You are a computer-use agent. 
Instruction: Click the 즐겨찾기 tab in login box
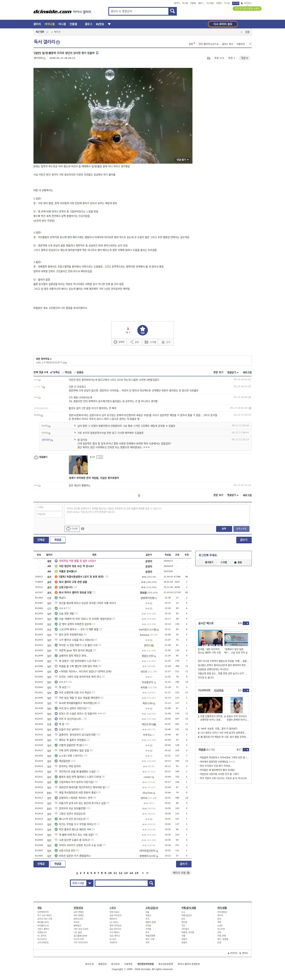click(x=209, y=562)
